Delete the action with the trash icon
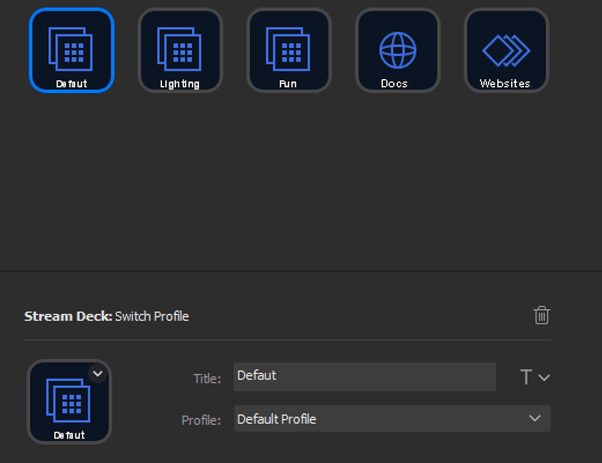This screenshot has width=602, height=463. pos(541,316)
